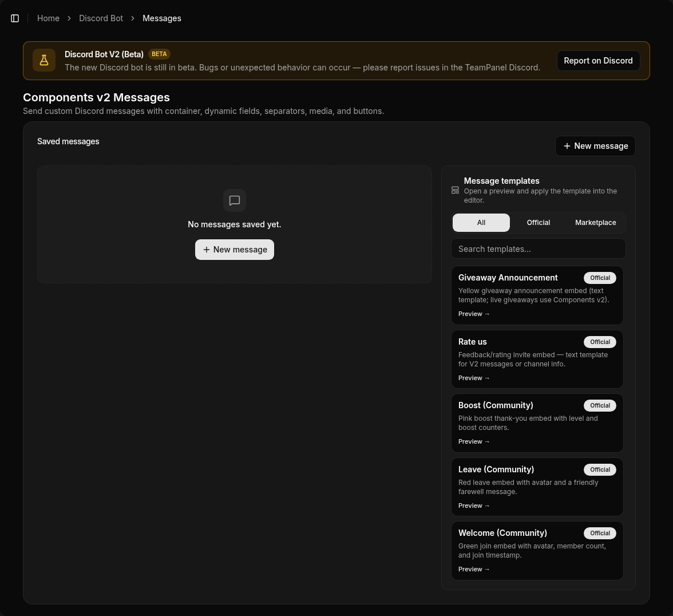Click Rate us template title
Viewport: 673px width, 616px height.
coord(473,342)
